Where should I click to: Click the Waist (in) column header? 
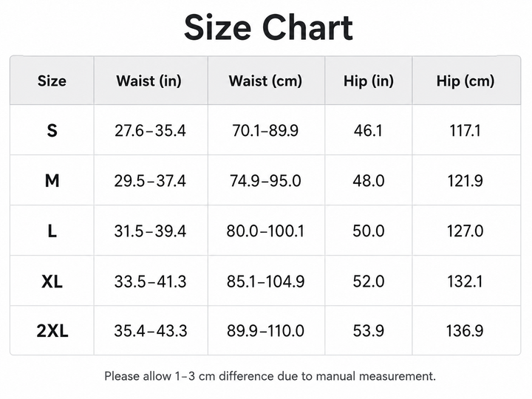tap(149, 81)
